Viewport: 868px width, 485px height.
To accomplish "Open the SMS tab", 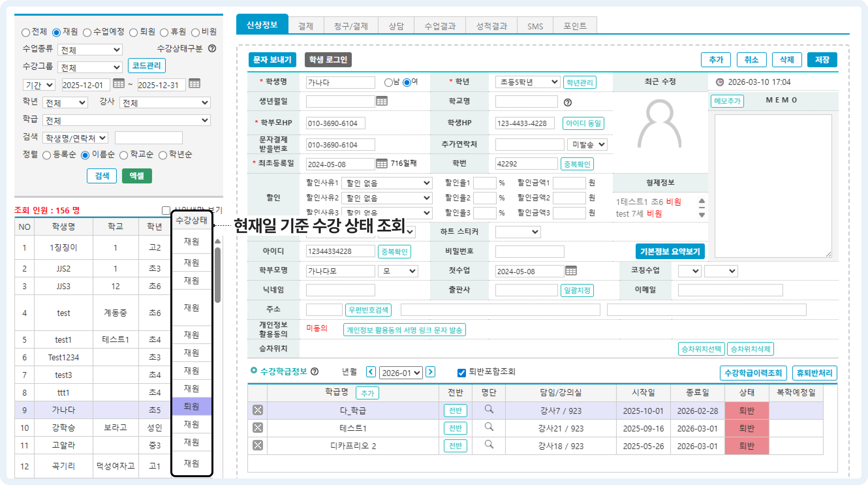I will pyautogui.click(x=535, y=26).
